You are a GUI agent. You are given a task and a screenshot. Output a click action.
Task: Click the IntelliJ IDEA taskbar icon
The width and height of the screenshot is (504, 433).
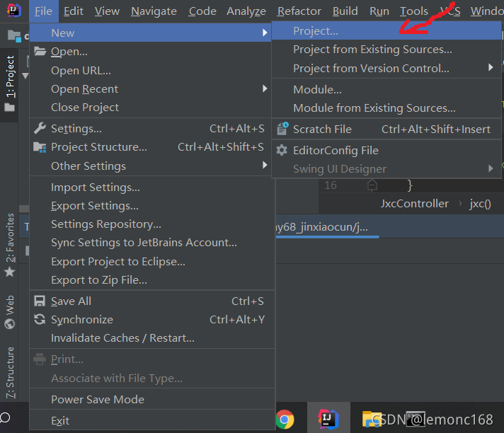[x=328, y=419]
